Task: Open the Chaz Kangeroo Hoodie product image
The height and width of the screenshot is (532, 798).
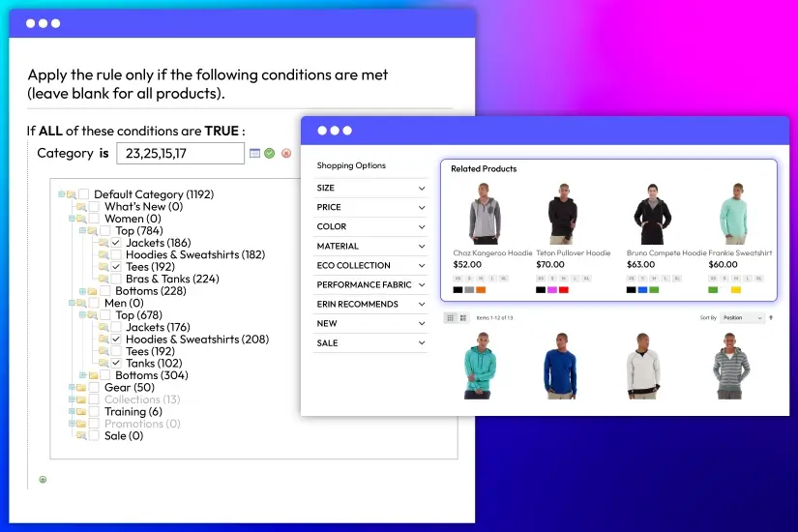Action: 484,214
